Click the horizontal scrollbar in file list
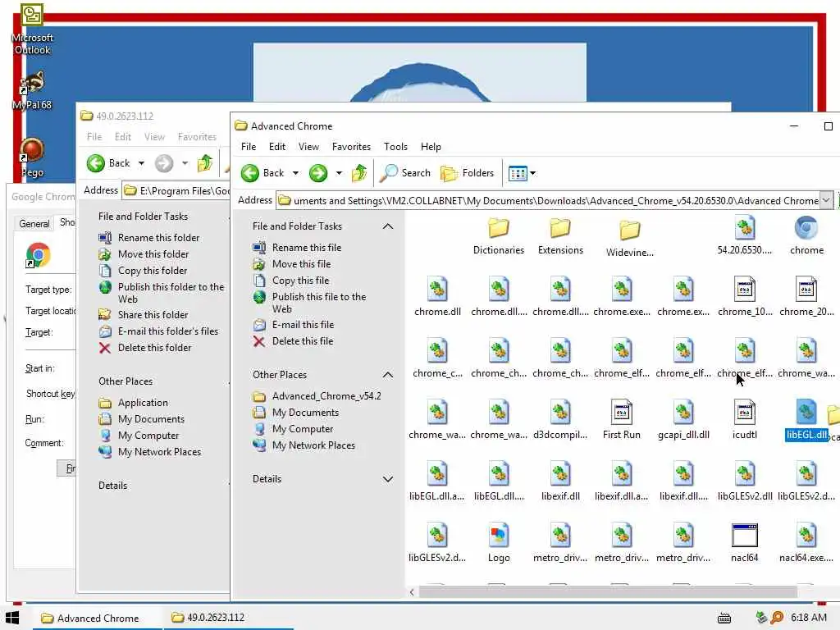Screen dimensions: 840x630 click(608, 592)
